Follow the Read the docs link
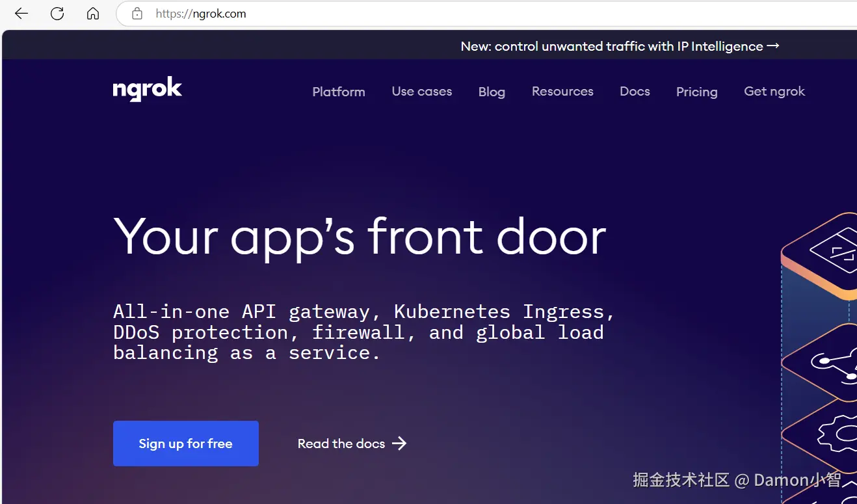The height and width of the screenshot is (504, 857). (352, 444)
